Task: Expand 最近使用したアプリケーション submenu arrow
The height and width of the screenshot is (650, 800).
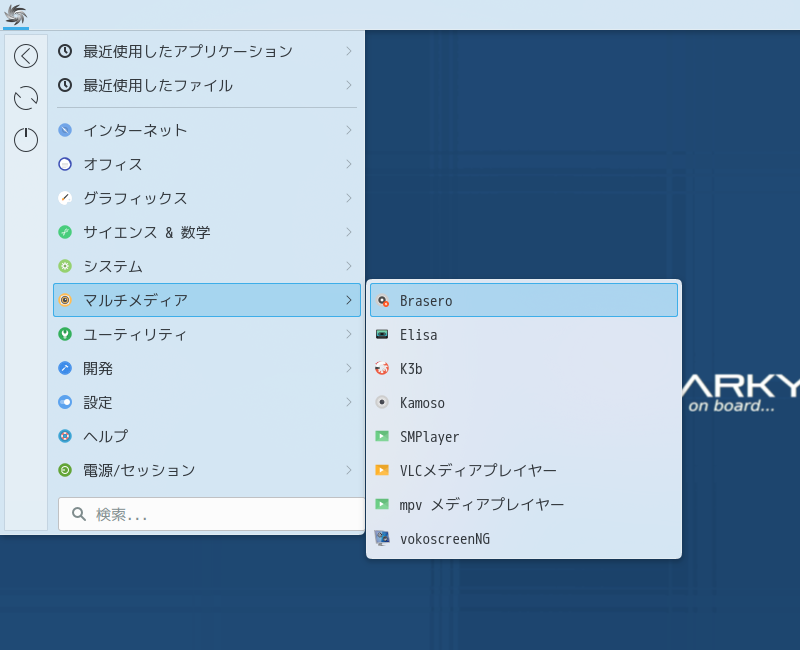Action: click(349, 51)
